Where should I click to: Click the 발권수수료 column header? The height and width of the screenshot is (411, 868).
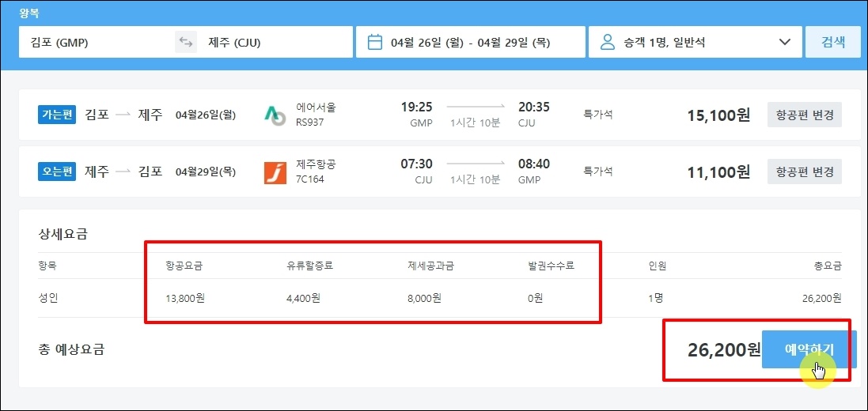pyautogui.click(x=551, y=266)
